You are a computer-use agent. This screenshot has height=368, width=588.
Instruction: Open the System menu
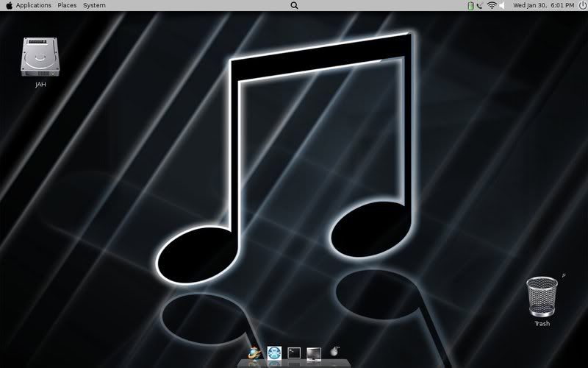point(94,5)
